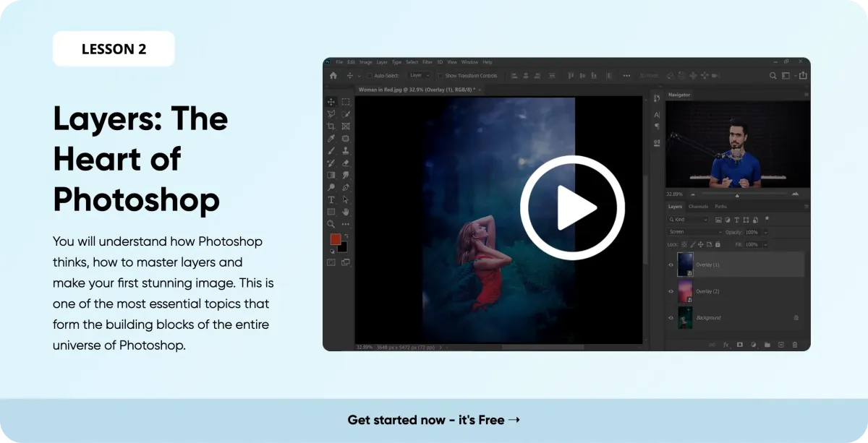Image resolution: width=868 pixels, height=443 pixels.
Task: Enable Show Transform Controls checkbox
Action: click(441, 76)
